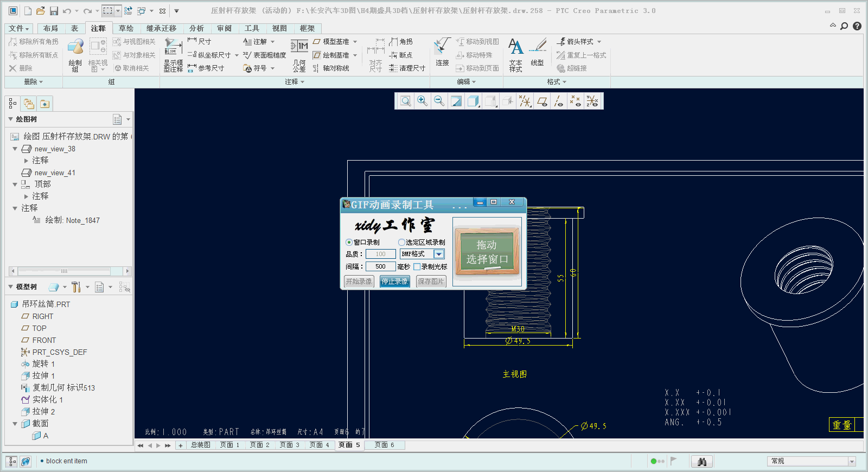The height and width of the screenshot is (472, 868).
Task: Click the Break (断点) tool
Action: [401, 55]
